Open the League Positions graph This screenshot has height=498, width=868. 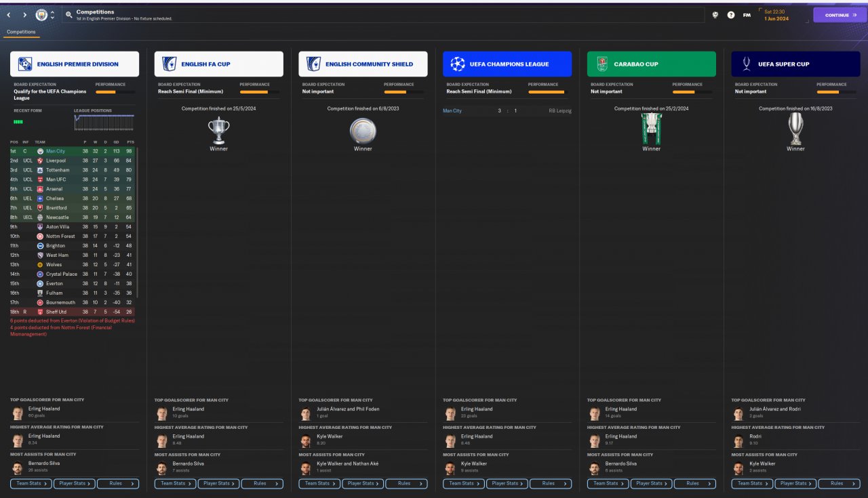[x=104, y=122]
